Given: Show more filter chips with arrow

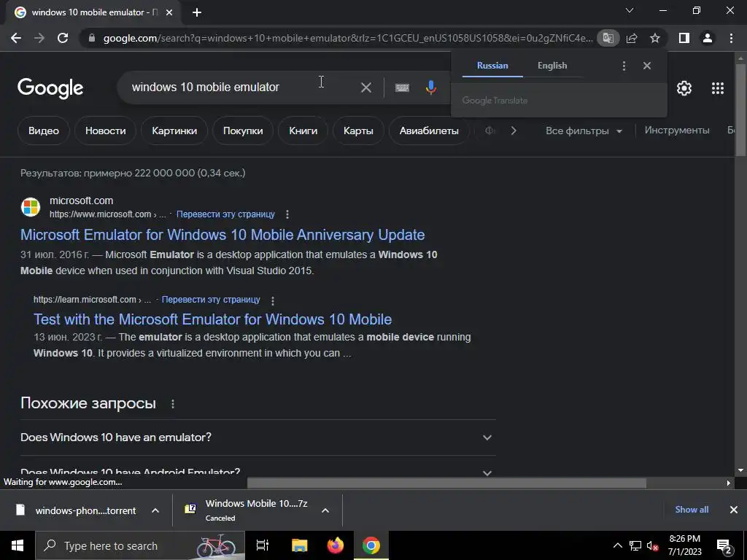Looking at the screenshot, I should [513, 131].
